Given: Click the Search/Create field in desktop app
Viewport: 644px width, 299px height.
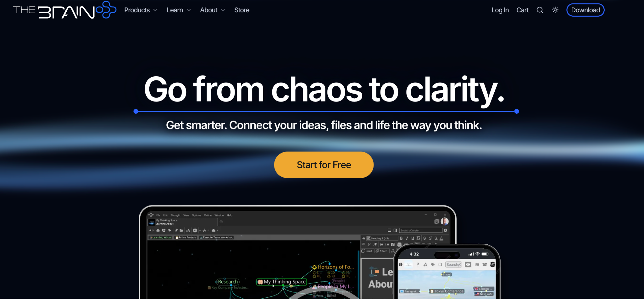Looking at the screenshot, I should 420,231.
